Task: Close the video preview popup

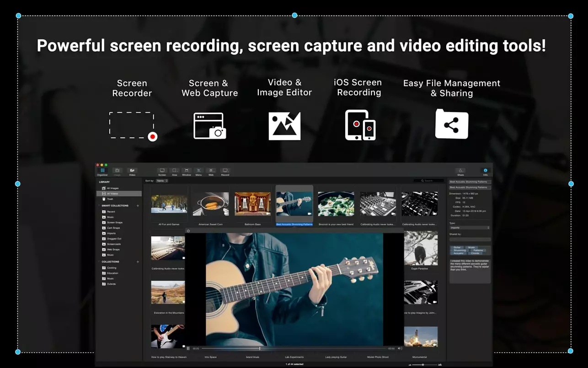Action: coord(188,231)
